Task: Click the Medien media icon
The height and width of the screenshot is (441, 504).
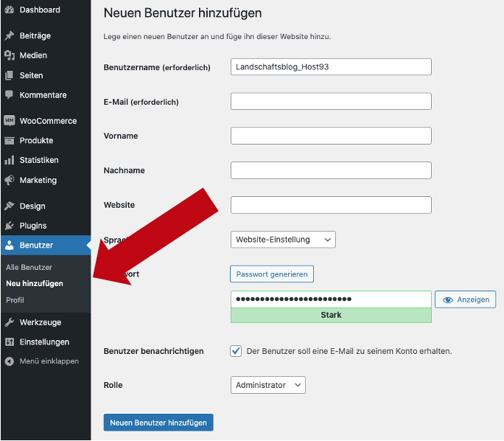Action: click(10, 55)
